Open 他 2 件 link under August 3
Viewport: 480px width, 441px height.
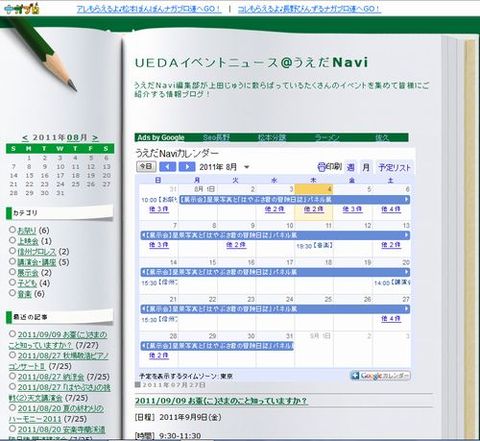click(275, 209)
